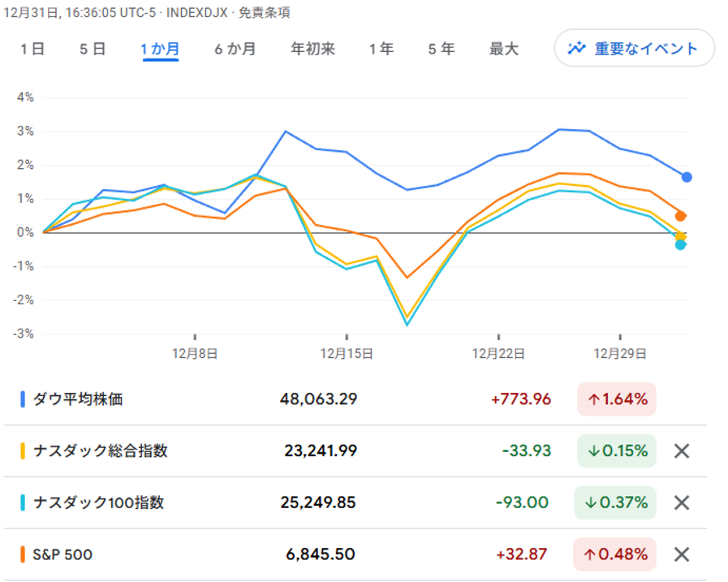Image resolution: width=728 pixels, height=582 pixels.
Task: Click the sparkline icon in 重要なイベント button
Action: [x=577, y=48]
